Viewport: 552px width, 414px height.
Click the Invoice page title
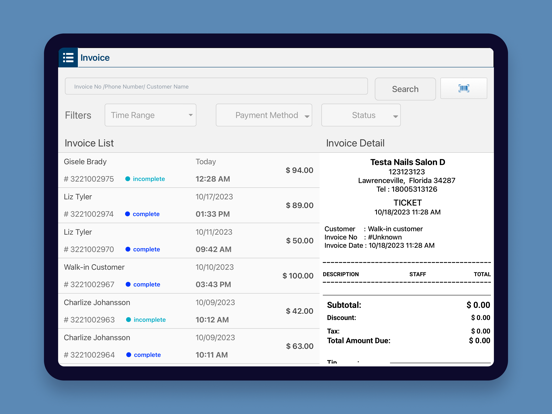pyautogui.click(x=95, y=58)
